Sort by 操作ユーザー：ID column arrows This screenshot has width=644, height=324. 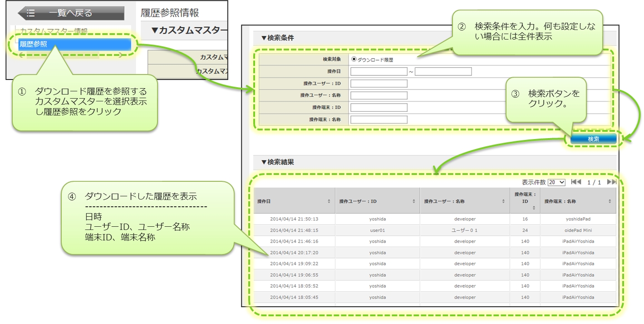(414, 201)
